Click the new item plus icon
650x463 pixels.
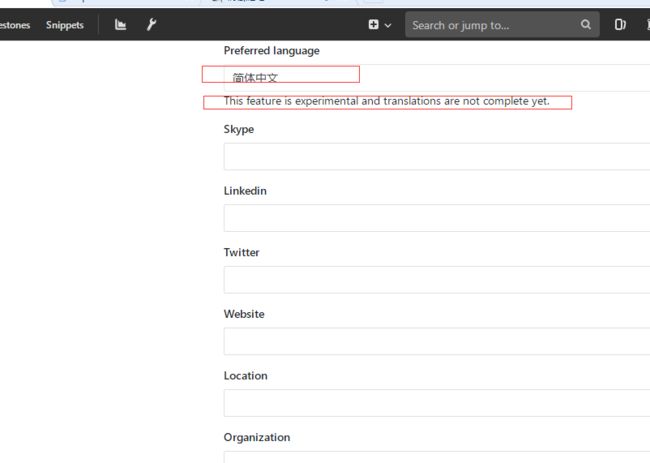click(374, 24)
